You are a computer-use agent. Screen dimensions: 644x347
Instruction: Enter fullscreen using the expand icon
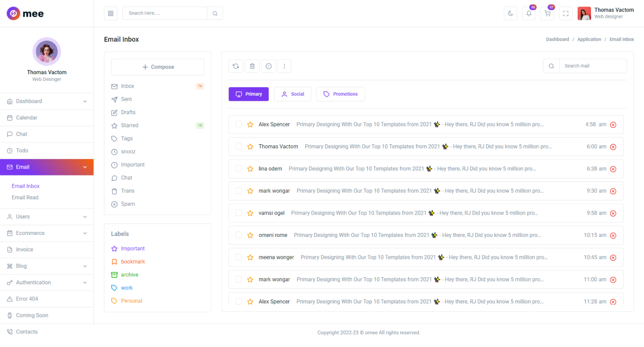coord(566,13)
